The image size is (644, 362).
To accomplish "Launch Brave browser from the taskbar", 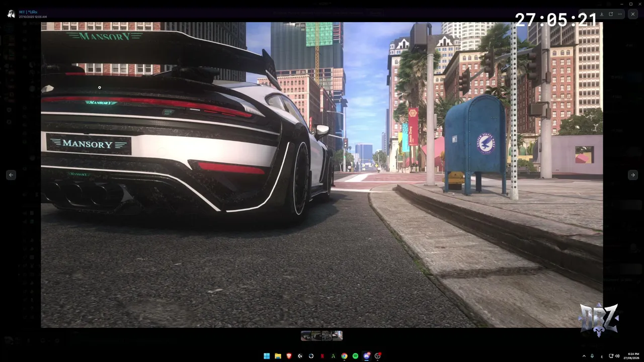I will click(x=289, y=356).
